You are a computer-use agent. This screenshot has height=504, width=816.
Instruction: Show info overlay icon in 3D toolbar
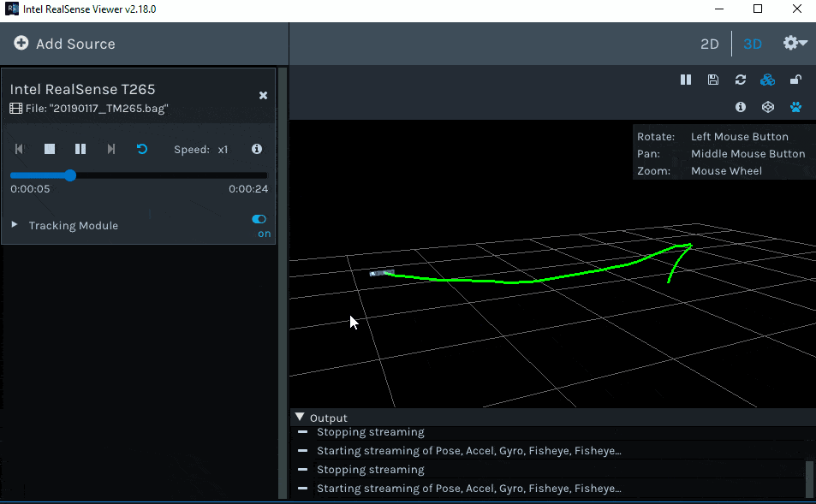pos(741,107)
